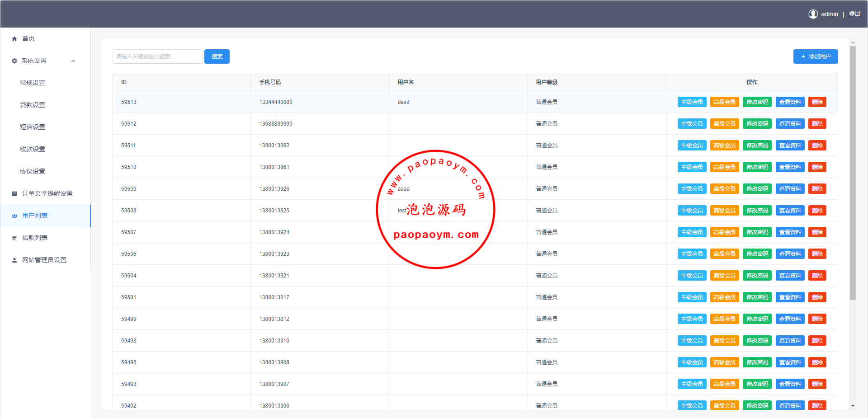The image size is (868, 418).
Task: Open the 贷款设置 submenu item
Action: click(x=33, y=105)
